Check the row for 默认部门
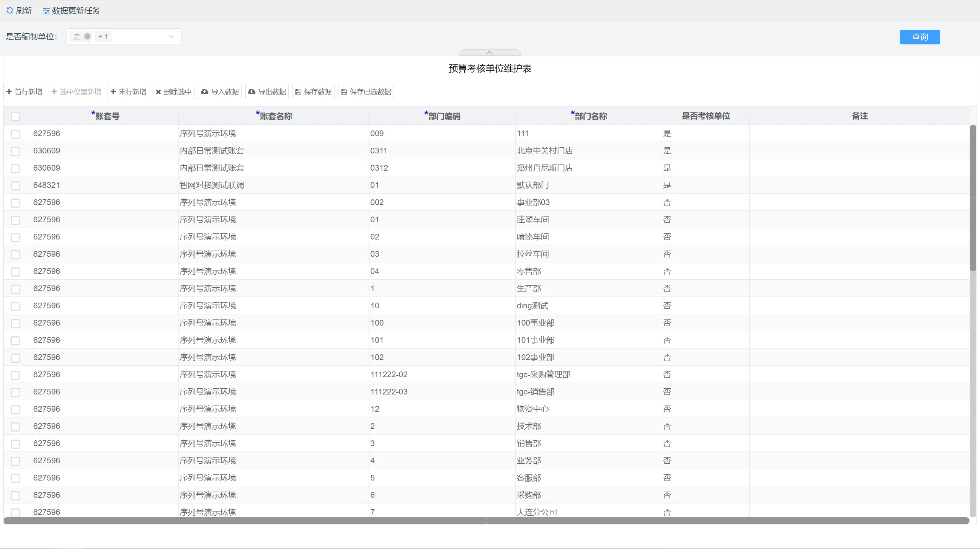The image size is (980, 549). tap(15, 186)
